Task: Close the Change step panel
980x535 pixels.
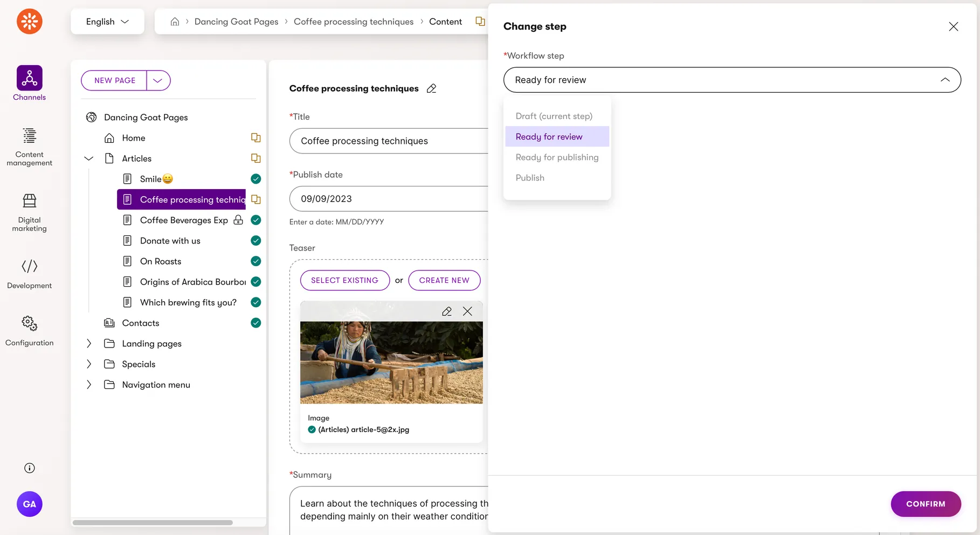Action: (953, 26)
